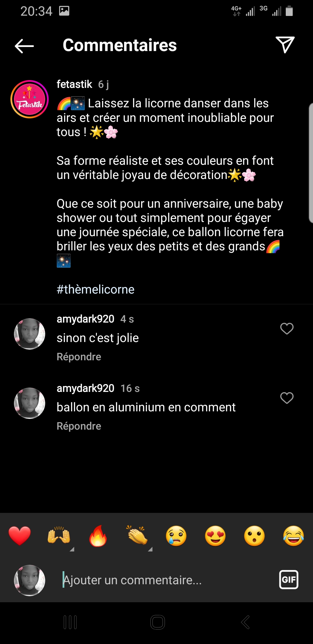Open the #thèmelicorne hashtag
The image size is (313, 644).
click(x=96, y=290)
